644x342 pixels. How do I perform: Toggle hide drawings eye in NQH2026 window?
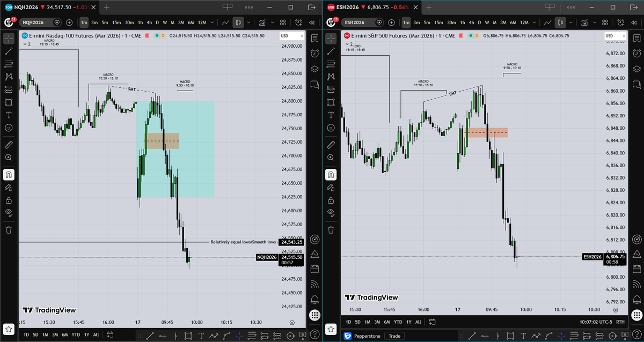coord(9,213)
